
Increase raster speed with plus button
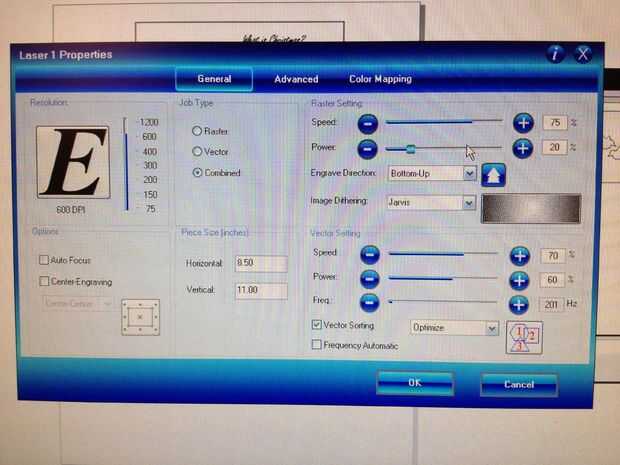[x=523, y=123]
